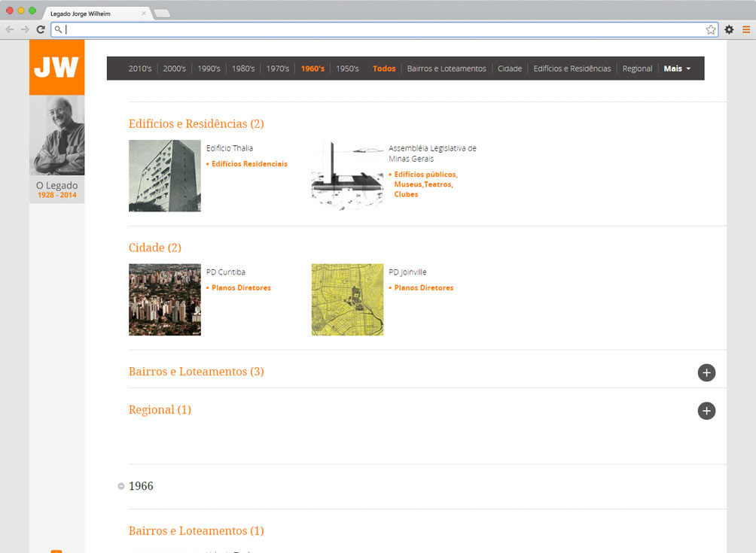756x553 pixels.
Task: Open the Mais dropdown menu
Action: [677, 68]
